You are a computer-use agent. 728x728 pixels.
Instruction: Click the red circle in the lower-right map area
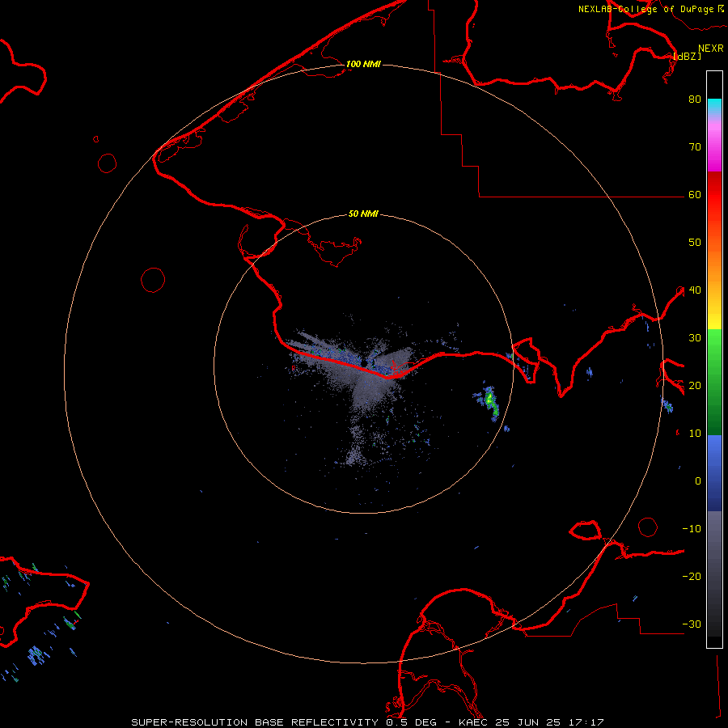(648, 527)
